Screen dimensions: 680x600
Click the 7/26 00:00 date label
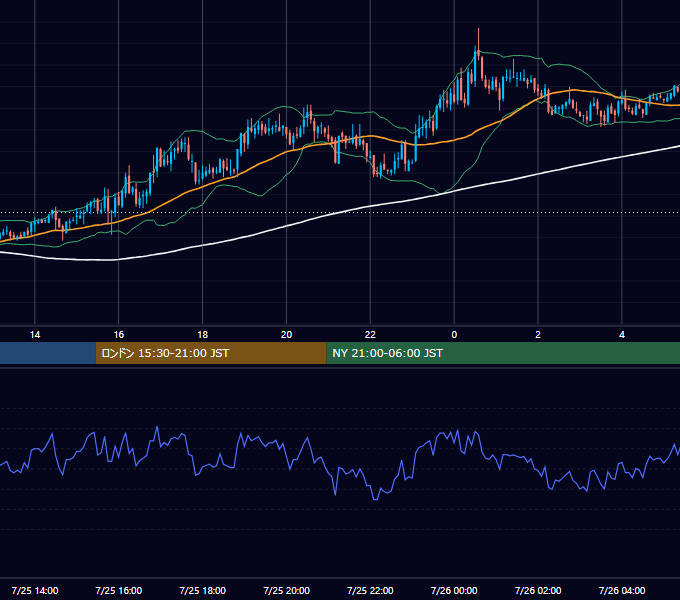coord(454,590)
